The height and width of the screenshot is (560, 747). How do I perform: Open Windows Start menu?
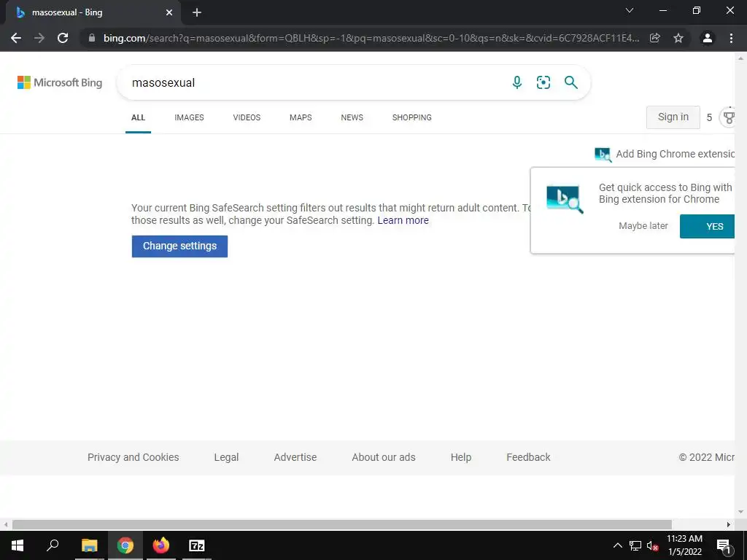pos(18,545)
